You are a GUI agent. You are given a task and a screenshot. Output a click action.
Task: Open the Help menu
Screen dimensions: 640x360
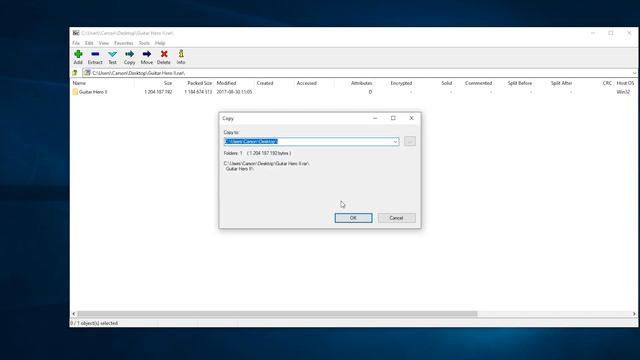point(160,43)
